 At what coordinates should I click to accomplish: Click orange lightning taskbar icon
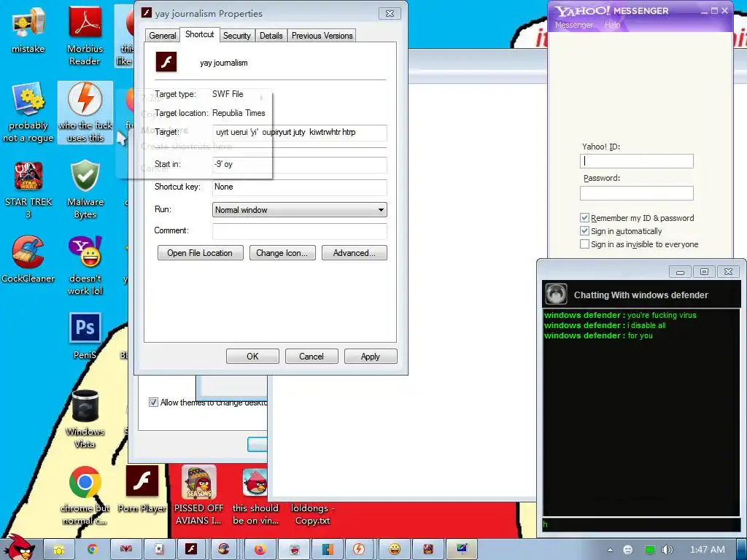[359, 550]
